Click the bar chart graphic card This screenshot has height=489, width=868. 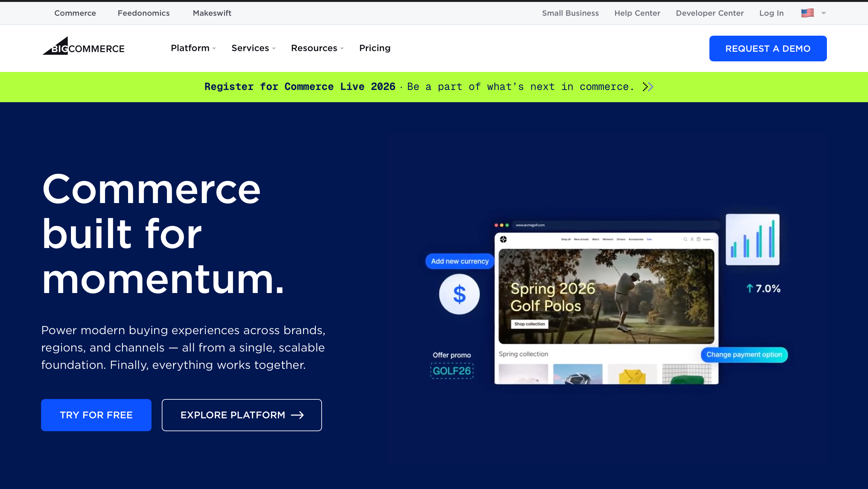(x=752, y=239)
